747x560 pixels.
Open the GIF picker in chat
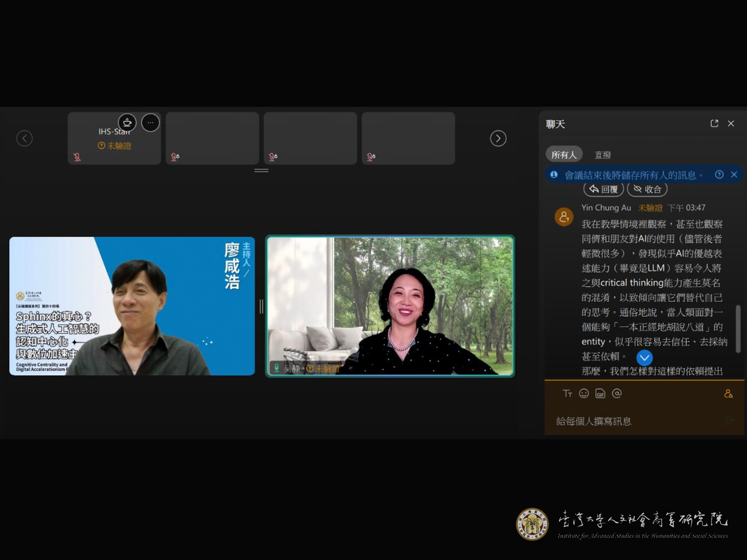click(600, 394)
